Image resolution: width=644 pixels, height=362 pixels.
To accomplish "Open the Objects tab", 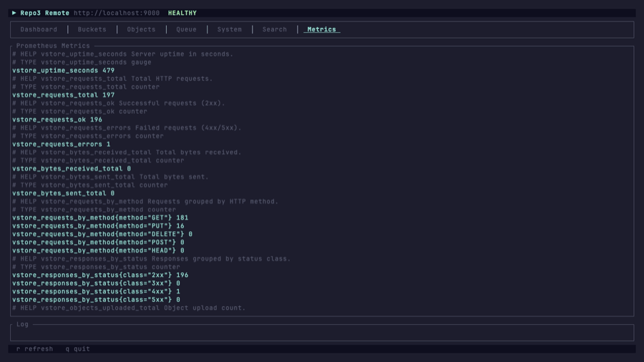I will (141, 29).
